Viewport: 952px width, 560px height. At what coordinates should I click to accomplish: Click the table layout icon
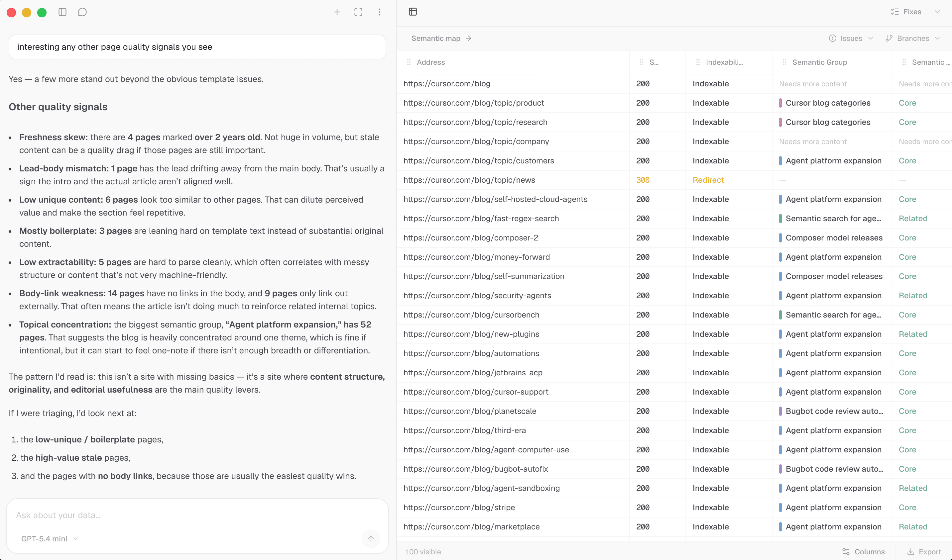pyautogui.click(x=413, y=12)
